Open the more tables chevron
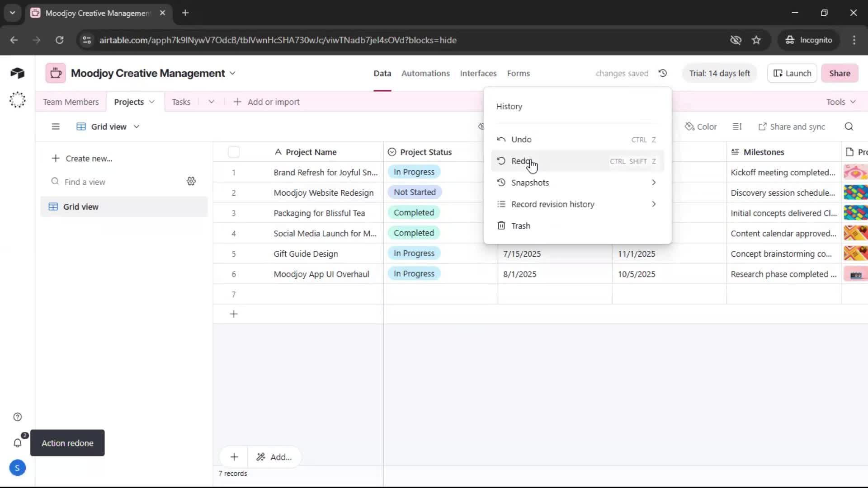Screen dimensions: 868x488 [x=211, y=102]
